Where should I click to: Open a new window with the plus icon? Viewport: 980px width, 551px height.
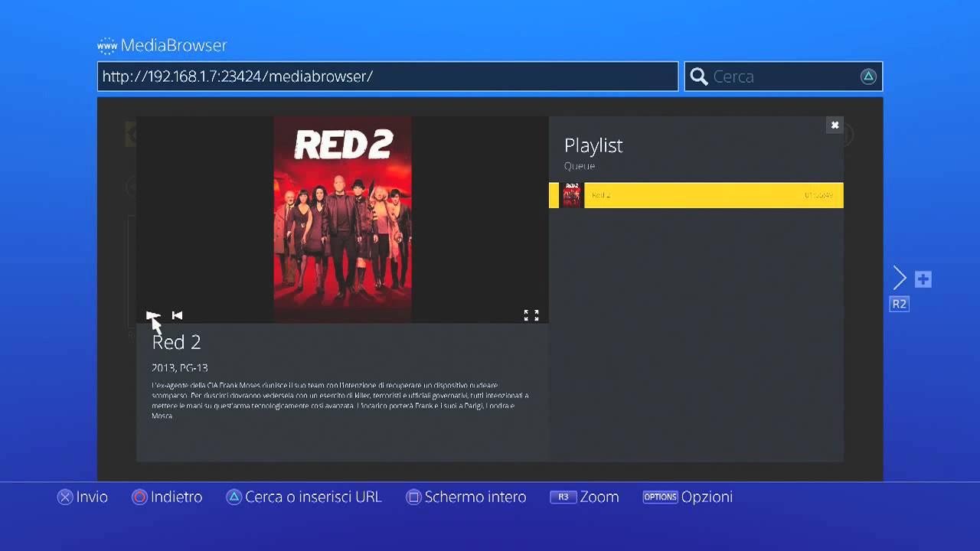(923, 279)
